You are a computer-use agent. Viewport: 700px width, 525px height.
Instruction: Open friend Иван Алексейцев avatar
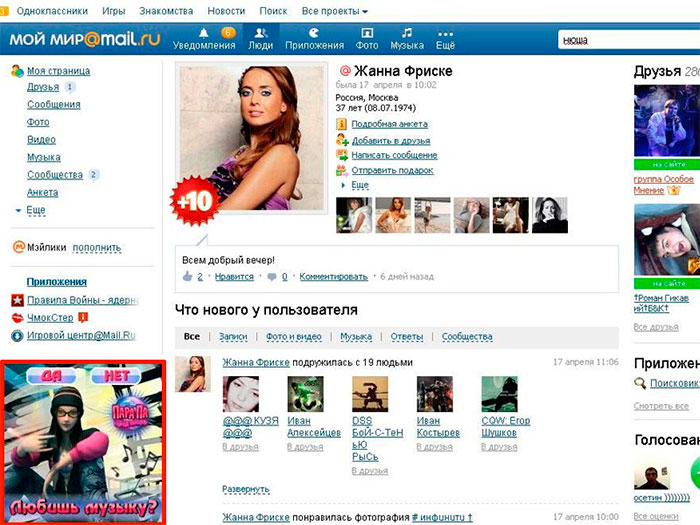pos(306,394)
